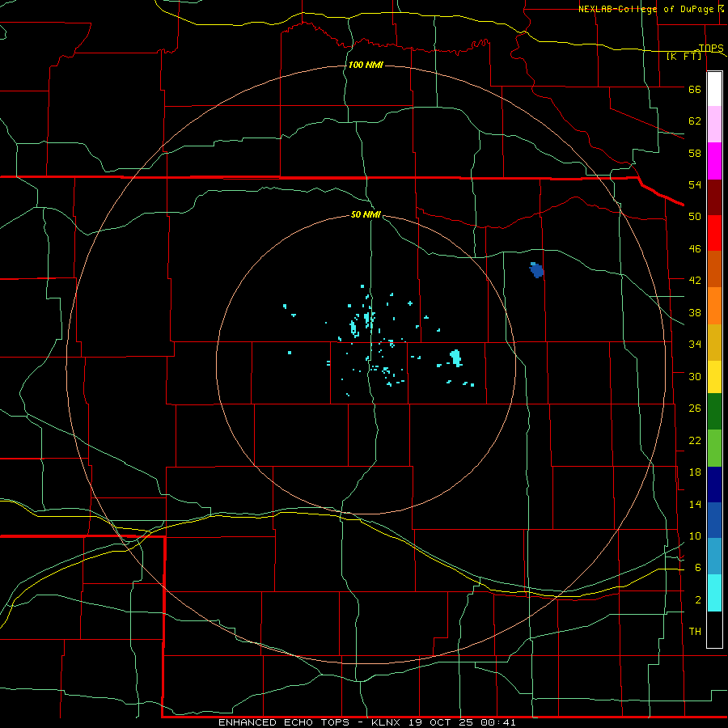The height and width of the screenshot is (728, 728).
Task: Click the legend value 22
Action: point(695,441)
